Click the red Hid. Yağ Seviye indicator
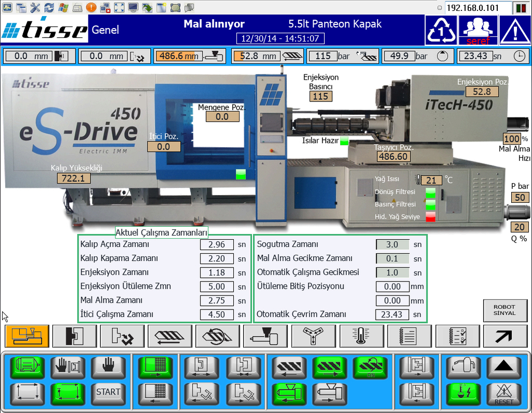The height and width of the screenshot is (413, 532). [x=431, y=217]
